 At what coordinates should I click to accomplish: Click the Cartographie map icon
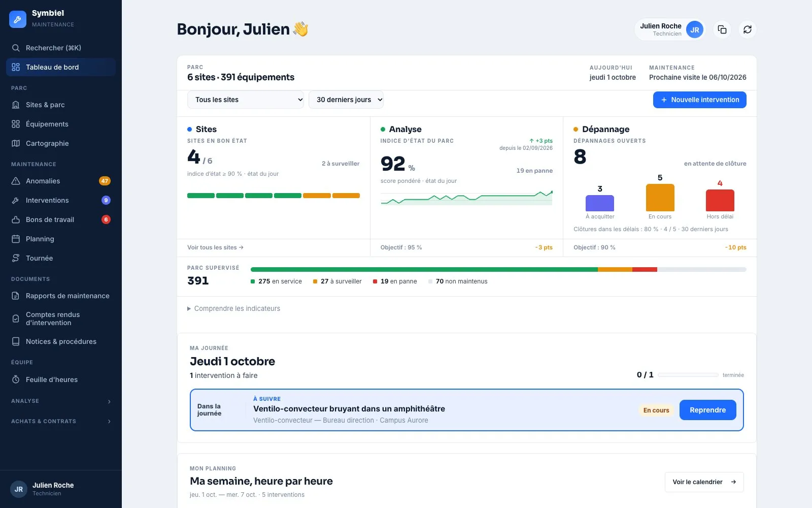[16, 143]
